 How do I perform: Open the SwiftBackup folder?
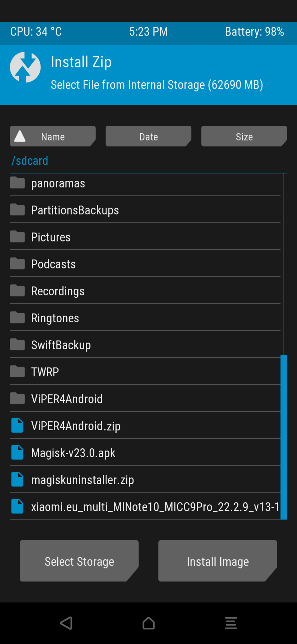[x=61, y=345]
